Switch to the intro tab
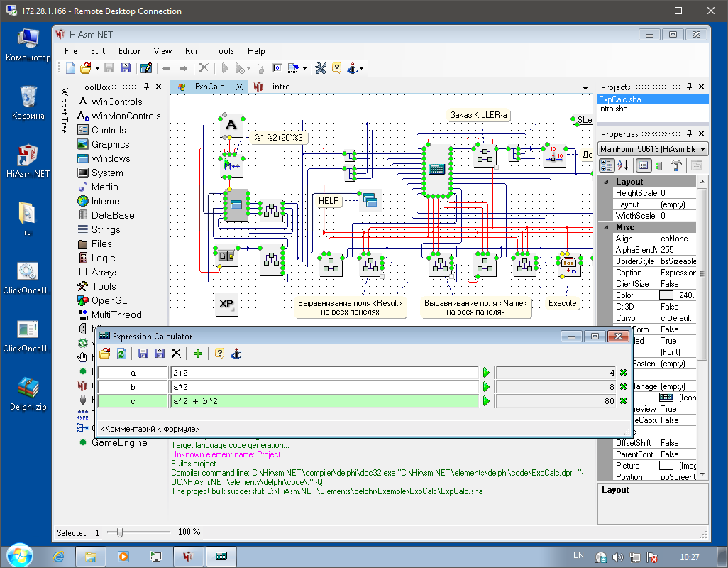This screenshot has width=728, height=568. (x=281, y=87)
